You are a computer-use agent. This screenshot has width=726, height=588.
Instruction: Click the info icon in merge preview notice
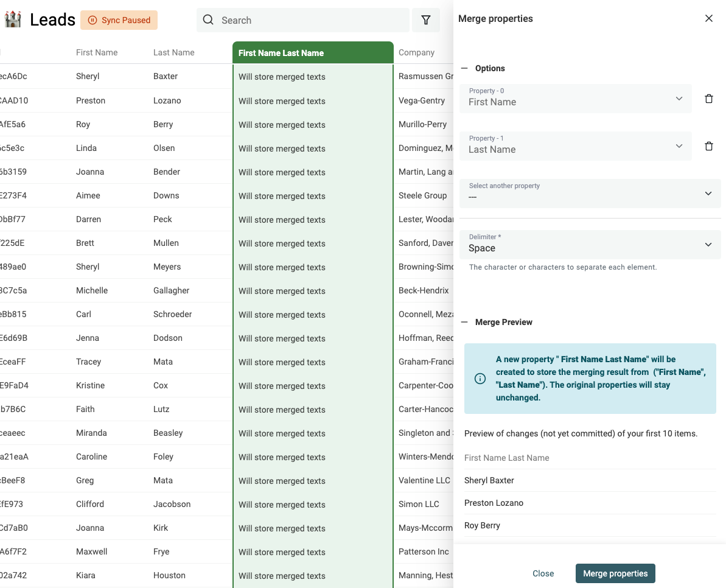point(480,378)
